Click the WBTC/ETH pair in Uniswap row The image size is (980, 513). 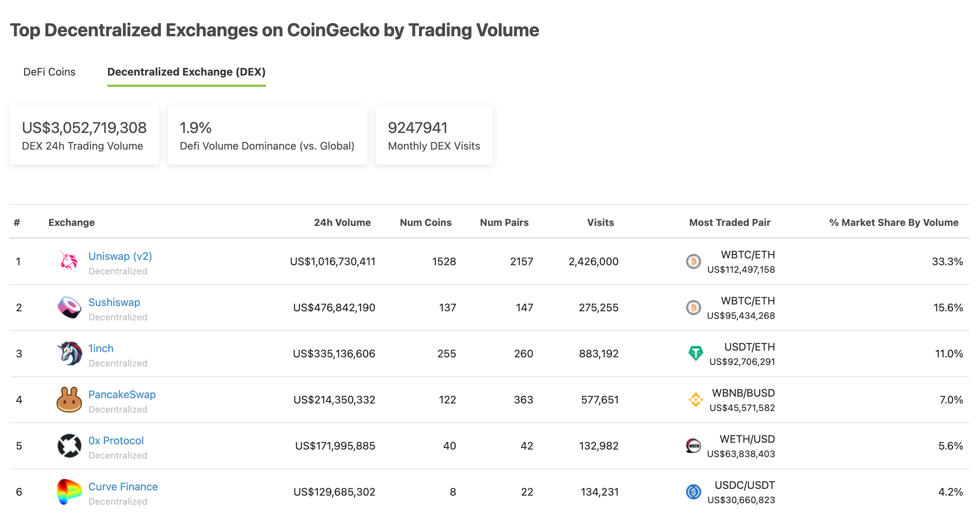point(748,254)
